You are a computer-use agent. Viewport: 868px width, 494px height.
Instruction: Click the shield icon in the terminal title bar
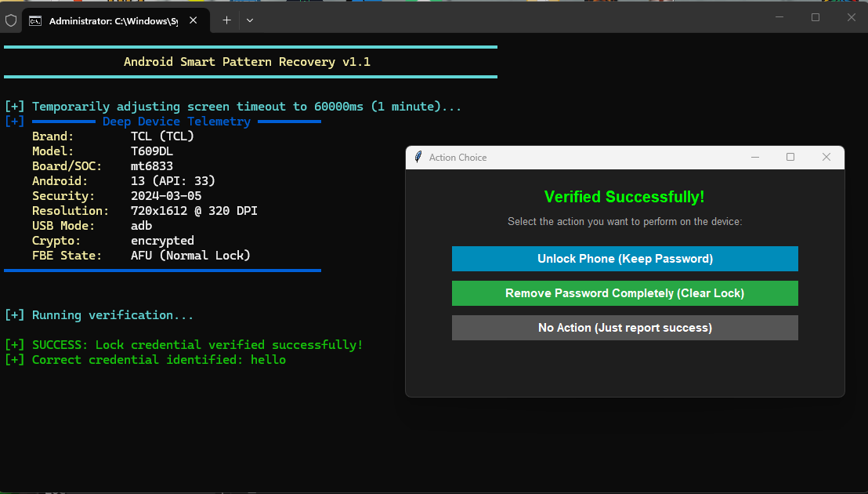11,21
